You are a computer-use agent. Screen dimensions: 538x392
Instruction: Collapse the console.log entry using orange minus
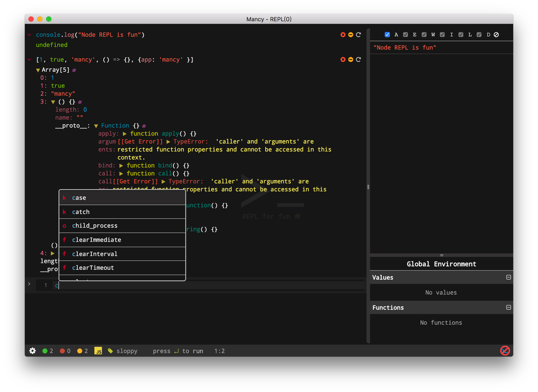pos(351,35)
